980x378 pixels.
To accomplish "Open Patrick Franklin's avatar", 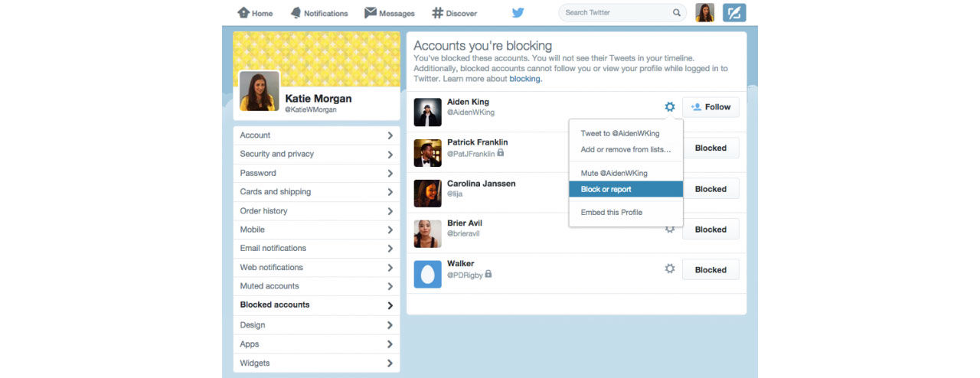I will 428,152.
